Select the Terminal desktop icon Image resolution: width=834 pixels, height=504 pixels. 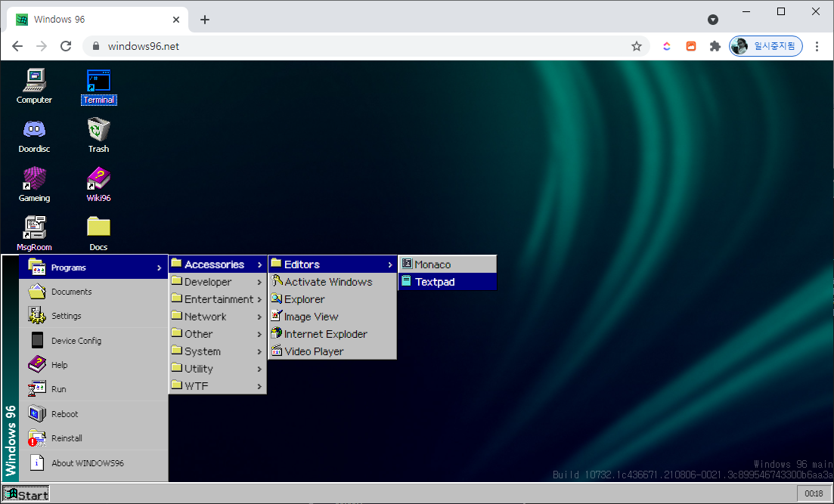coord(98,87)
